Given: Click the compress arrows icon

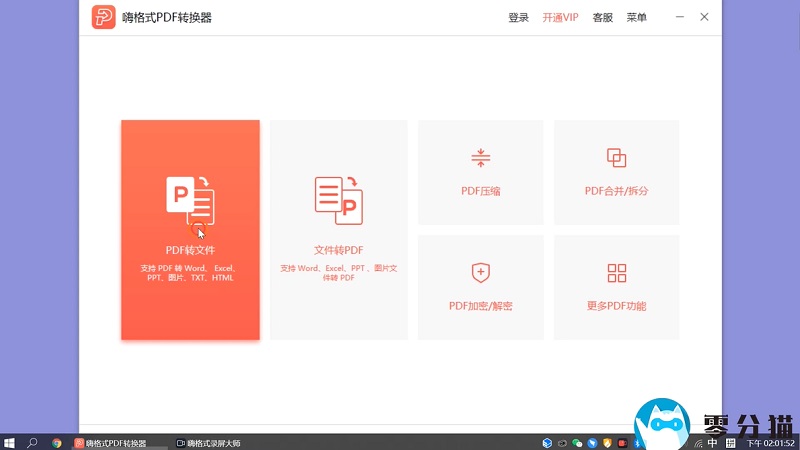Looking at the screenshot, I should click(x=481, y=158).
